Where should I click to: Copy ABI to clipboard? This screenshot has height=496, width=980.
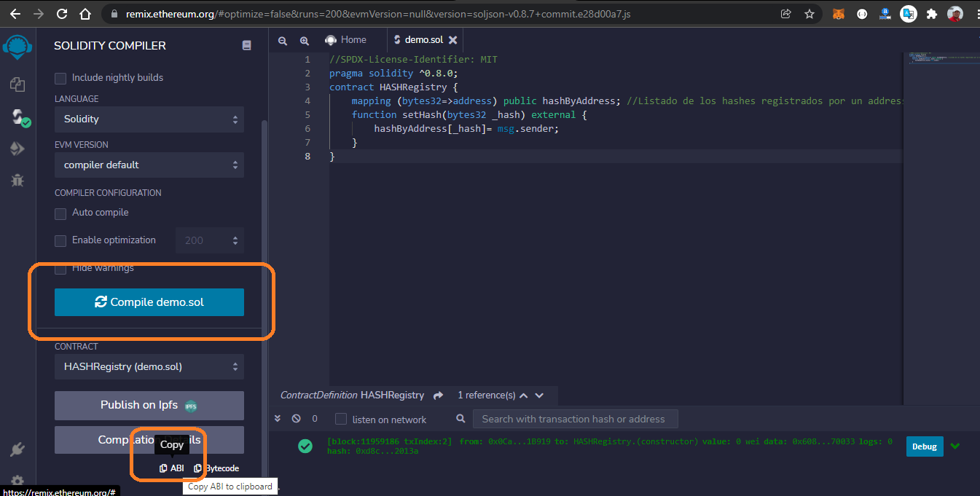pos(172,468)
